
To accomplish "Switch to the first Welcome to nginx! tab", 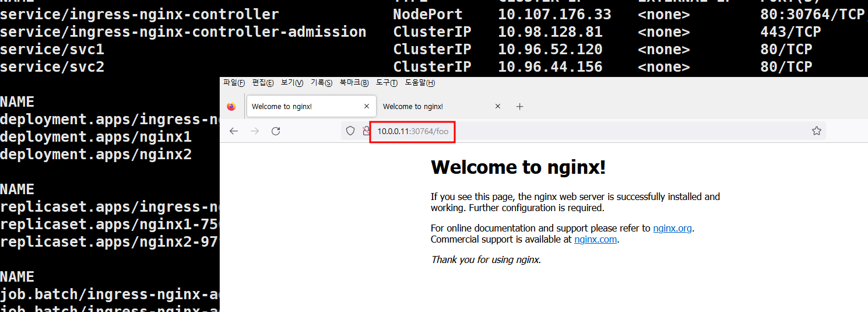I will (311, 107).
